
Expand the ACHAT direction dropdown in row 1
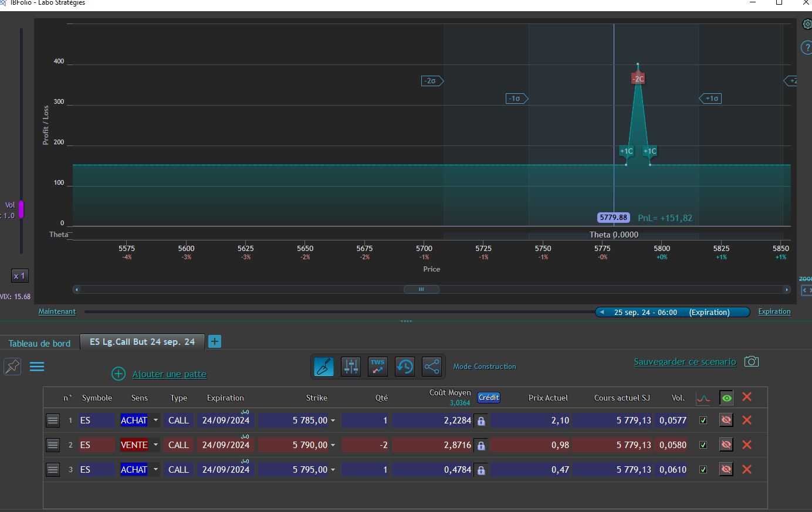pos(155,421)
